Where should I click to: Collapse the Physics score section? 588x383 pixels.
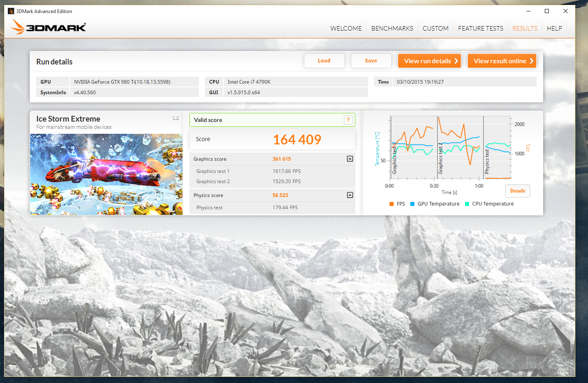click(x=350, y=195)
